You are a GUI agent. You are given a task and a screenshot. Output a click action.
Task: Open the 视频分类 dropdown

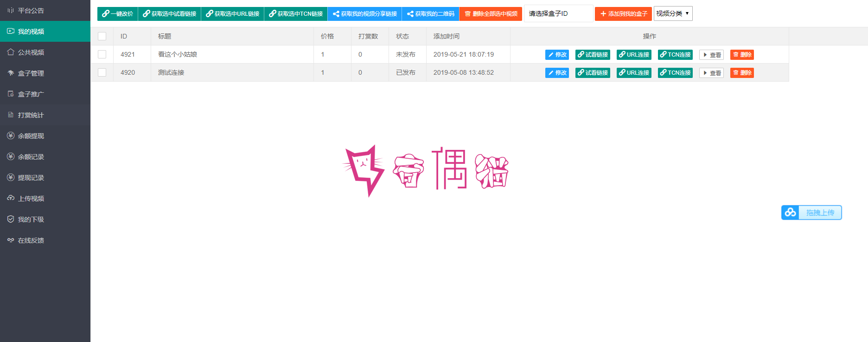click(x=673, y=13)
